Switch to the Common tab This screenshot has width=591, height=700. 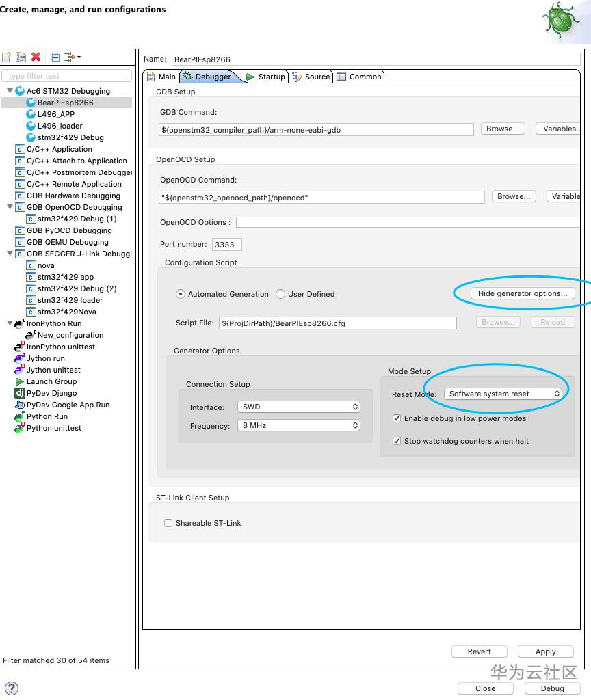coord(359,77)
